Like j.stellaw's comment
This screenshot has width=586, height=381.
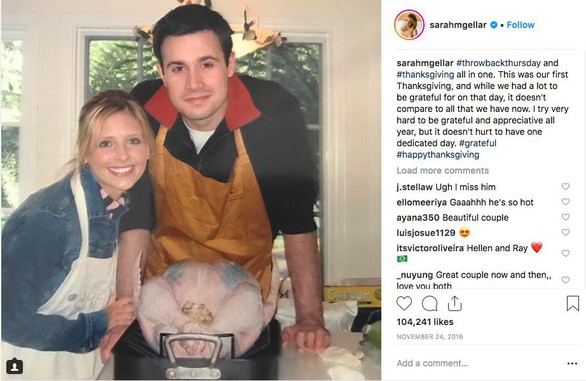click(565, 187)
